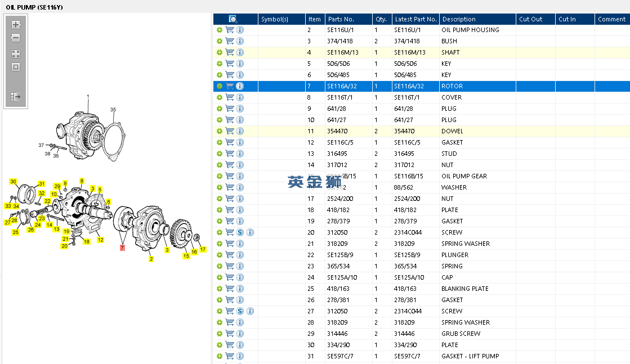Click the 'SE597C/7' parts number cell
Viewport: 630px width, 364px height.
pos(340,356)
